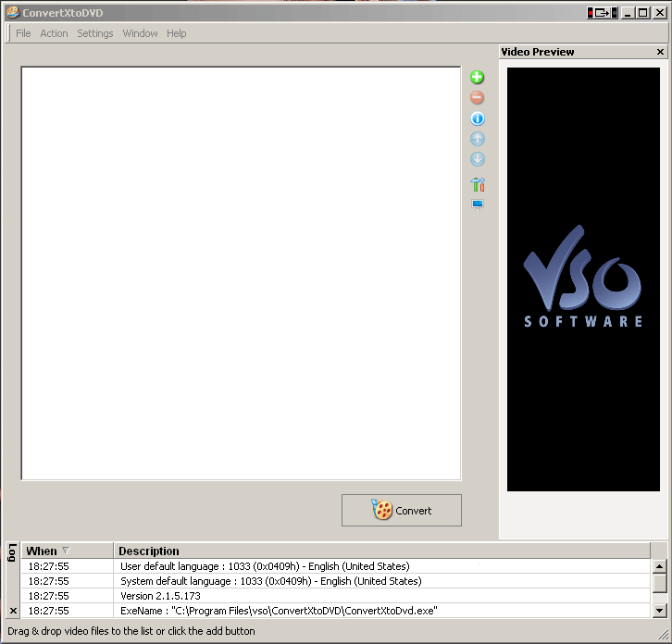Screen dimensions: 672x644
Task: Select the 'System default language' log row
Action: [336, 581]
